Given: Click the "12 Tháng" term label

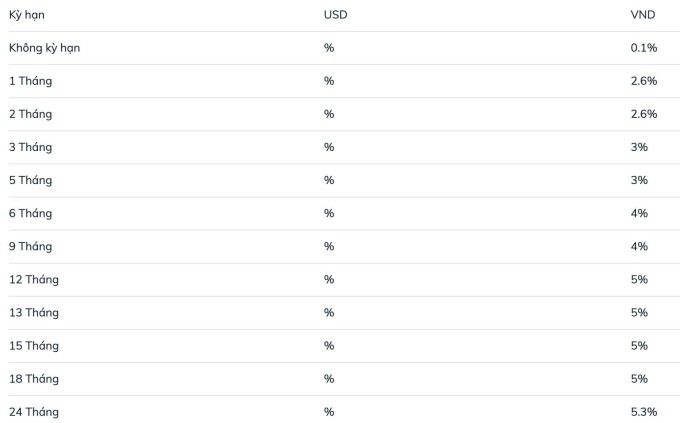Looking at the screenshot, I should pos(34,279).
